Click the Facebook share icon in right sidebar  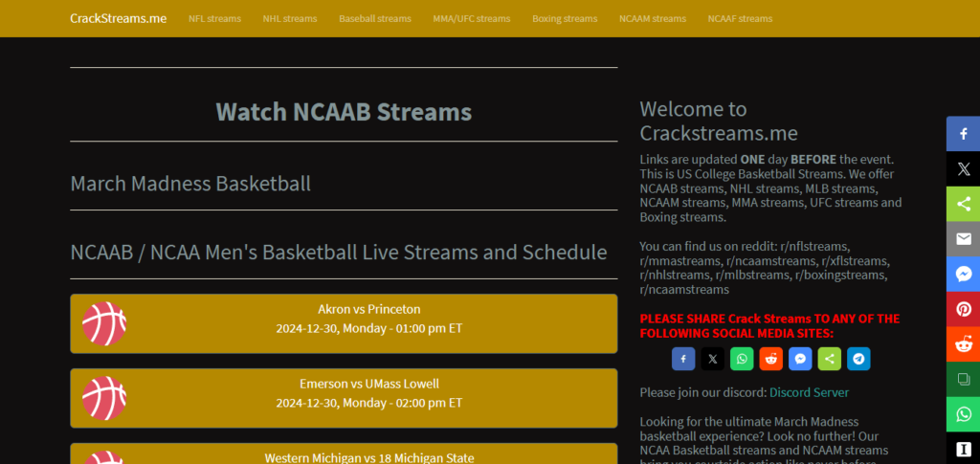click(x=963, y=134)
